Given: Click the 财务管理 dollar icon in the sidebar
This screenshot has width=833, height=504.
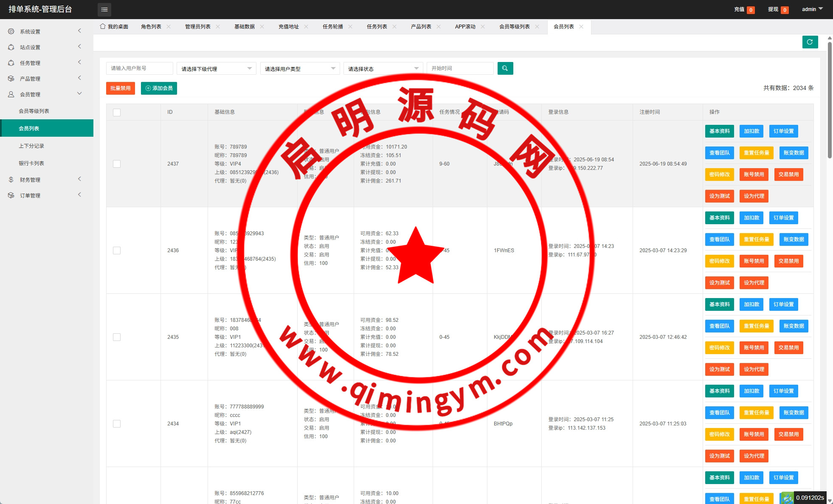Looking at the screenshot, I should point(11,180).
